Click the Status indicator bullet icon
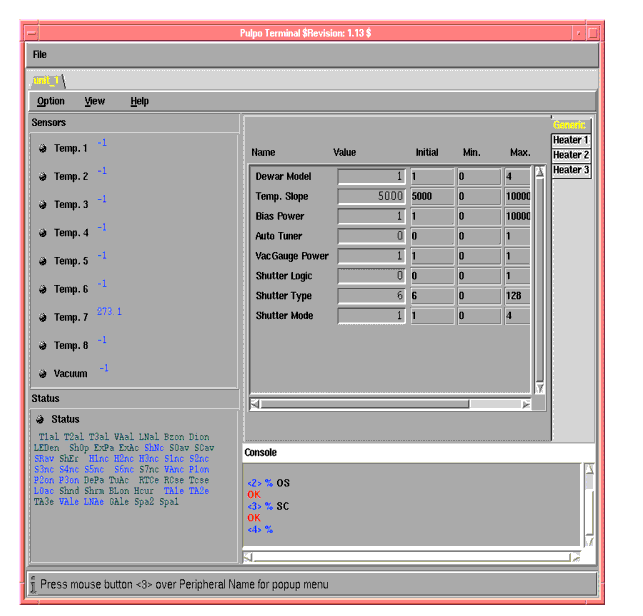The image size is (643, 616). pyautogui.click(x=41, y=419)
